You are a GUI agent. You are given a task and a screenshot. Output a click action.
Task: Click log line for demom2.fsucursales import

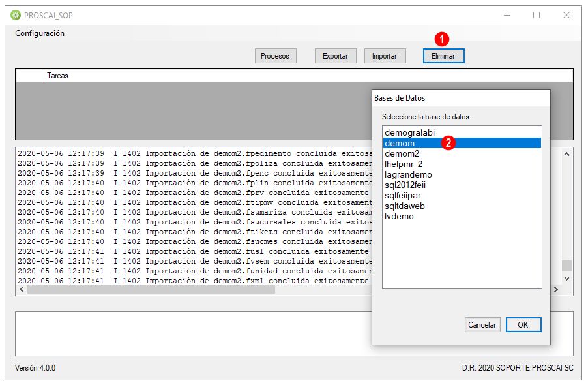pyautogui.click(x=195, y=222)
